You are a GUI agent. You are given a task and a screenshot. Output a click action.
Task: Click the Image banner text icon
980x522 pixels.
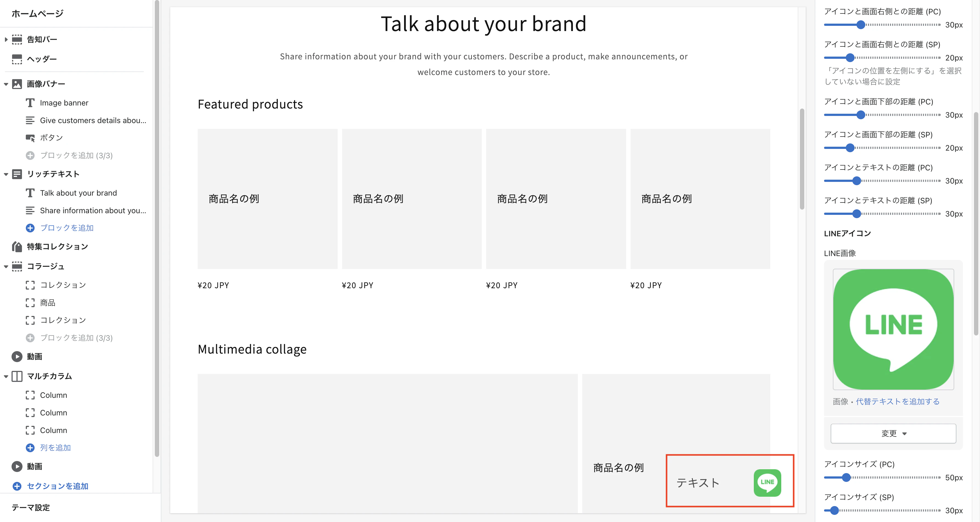click(30, 103)
